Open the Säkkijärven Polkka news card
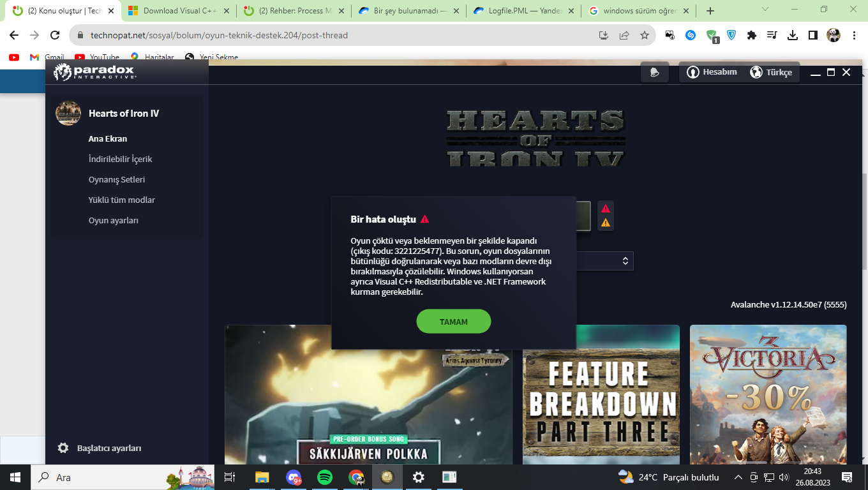 (368, 394)
